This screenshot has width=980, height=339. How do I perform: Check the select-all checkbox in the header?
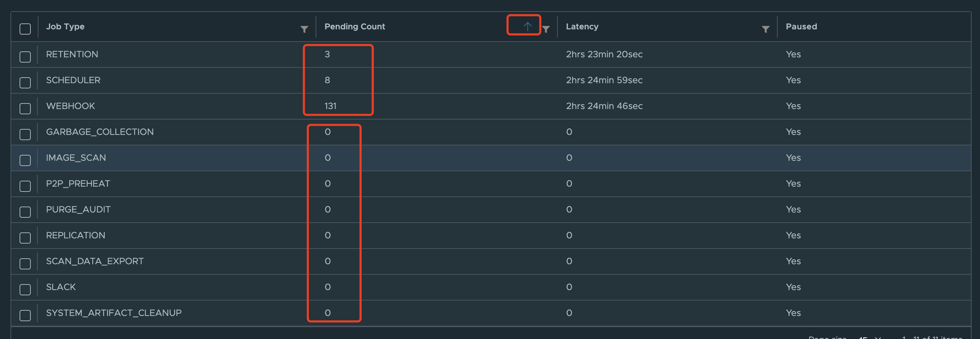click(25, 28)
